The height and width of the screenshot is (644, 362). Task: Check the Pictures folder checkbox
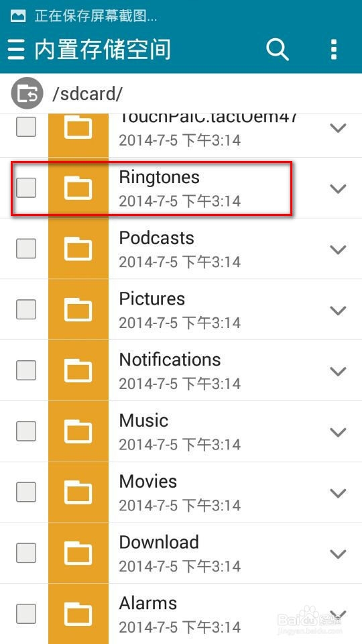click(x=26, y=309)
